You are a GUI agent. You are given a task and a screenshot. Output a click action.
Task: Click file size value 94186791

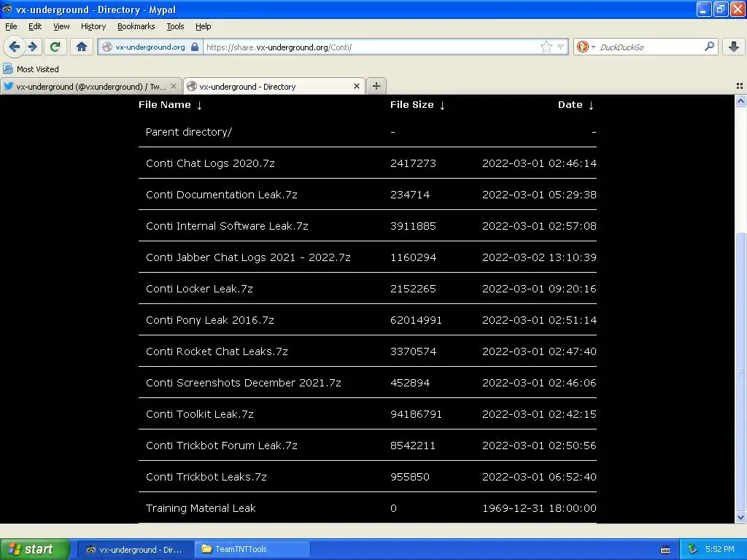pyautogui.click(x=416, y=414)
